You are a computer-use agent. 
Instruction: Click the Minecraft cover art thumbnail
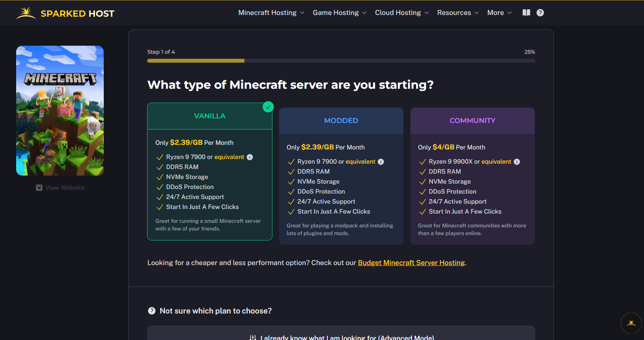click(x=60, y=111)
